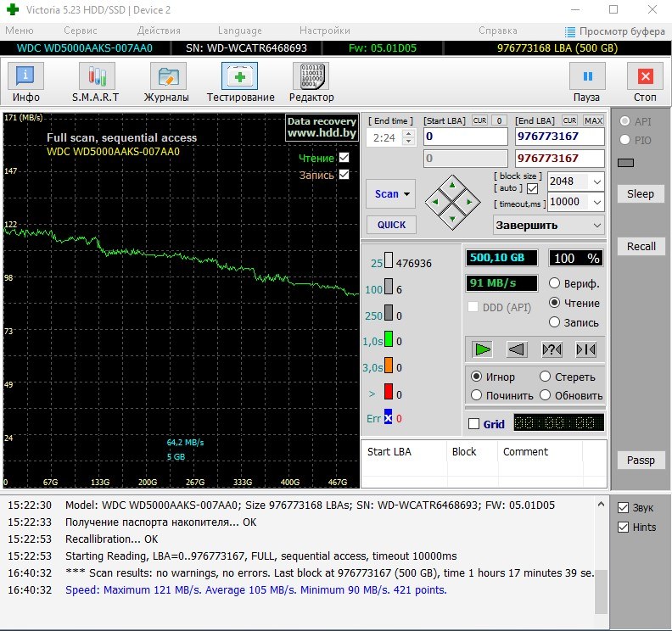Expand the timeout 10000 dropdown

596,202
